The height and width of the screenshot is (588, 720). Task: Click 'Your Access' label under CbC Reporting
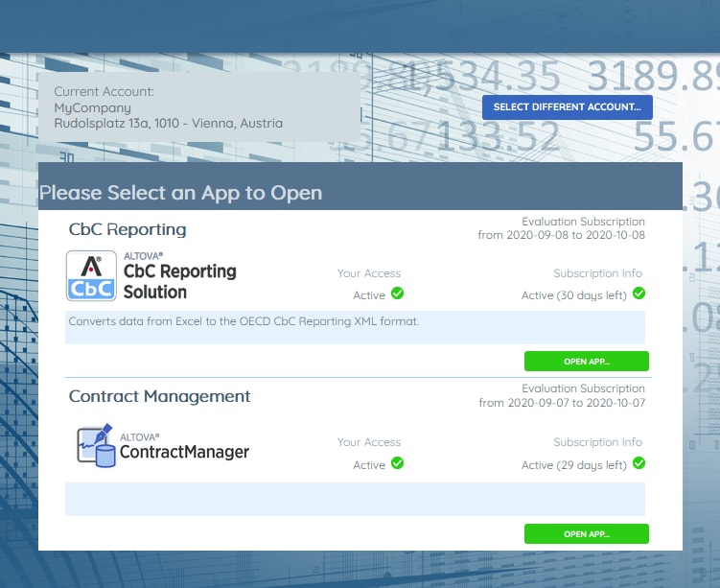click(x=369, y=273)
